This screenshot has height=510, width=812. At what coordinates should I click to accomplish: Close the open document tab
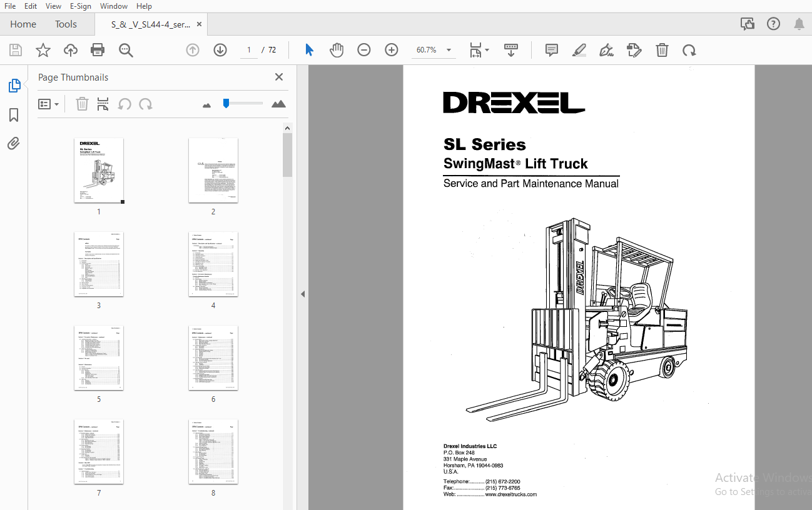pyautogui.click(x=199, y=24)
